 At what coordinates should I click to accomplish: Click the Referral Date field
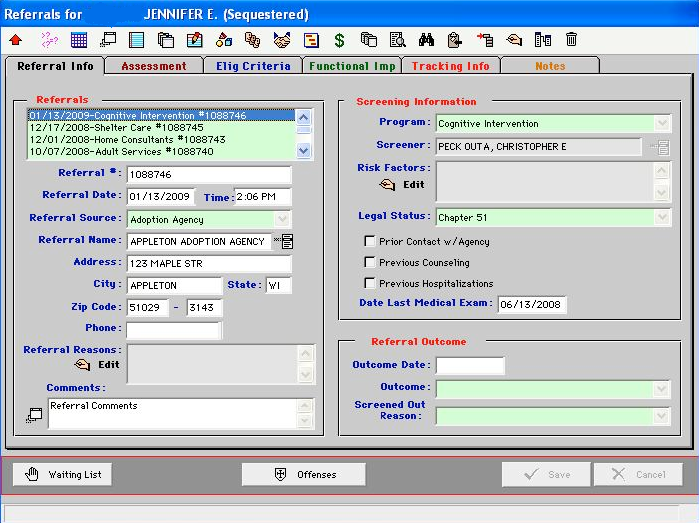(x=161, y=196)
